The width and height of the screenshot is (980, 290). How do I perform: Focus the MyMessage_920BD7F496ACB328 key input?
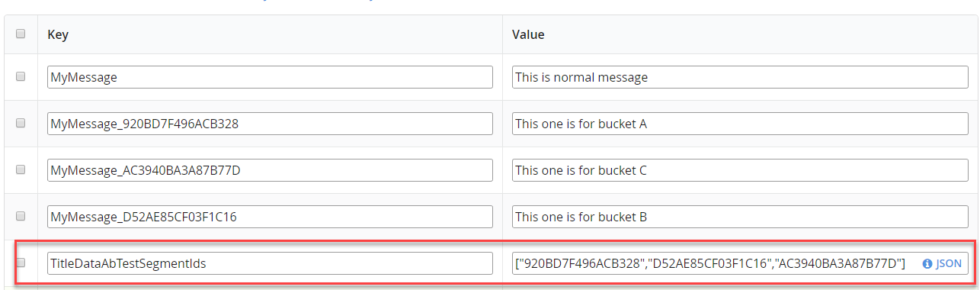pos(270,124)
